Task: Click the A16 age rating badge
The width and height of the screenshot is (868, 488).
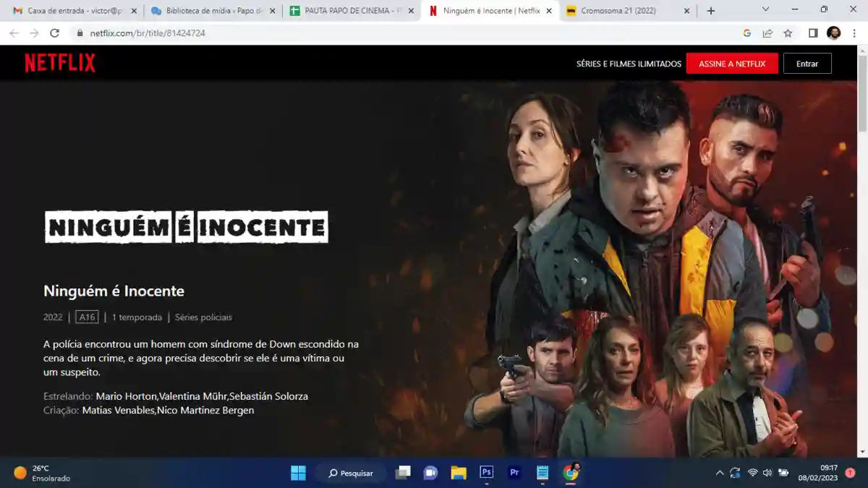Action: [87, 317]
